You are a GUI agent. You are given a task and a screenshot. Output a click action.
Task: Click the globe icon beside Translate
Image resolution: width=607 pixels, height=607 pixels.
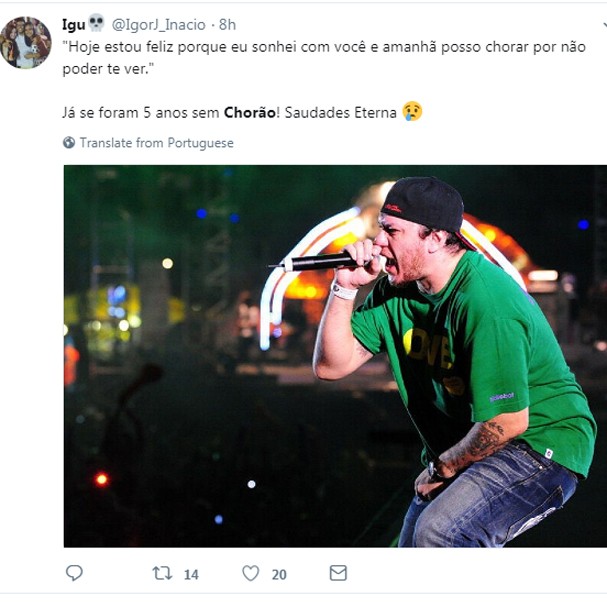69,142
